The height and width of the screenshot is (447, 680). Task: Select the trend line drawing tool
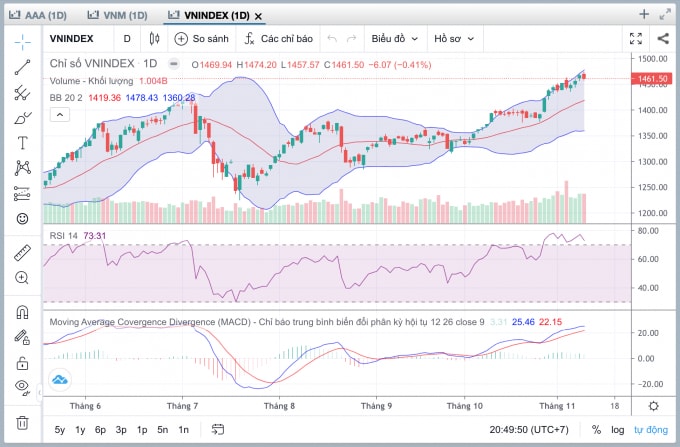[x=23, y=67]
